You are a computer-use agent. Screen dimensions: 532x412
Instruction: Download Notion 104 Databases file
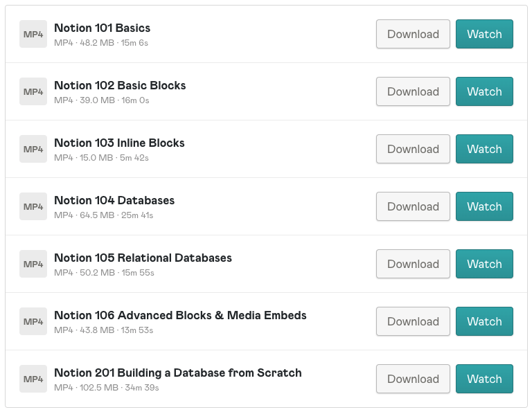coord(413,206)
